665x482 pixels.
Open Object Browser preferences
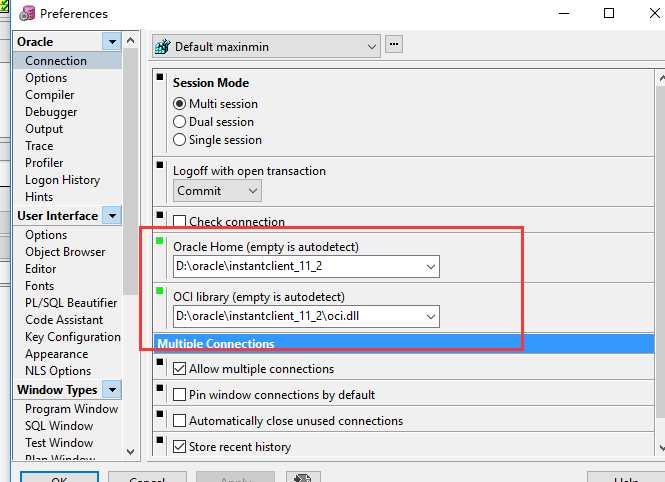65,252
